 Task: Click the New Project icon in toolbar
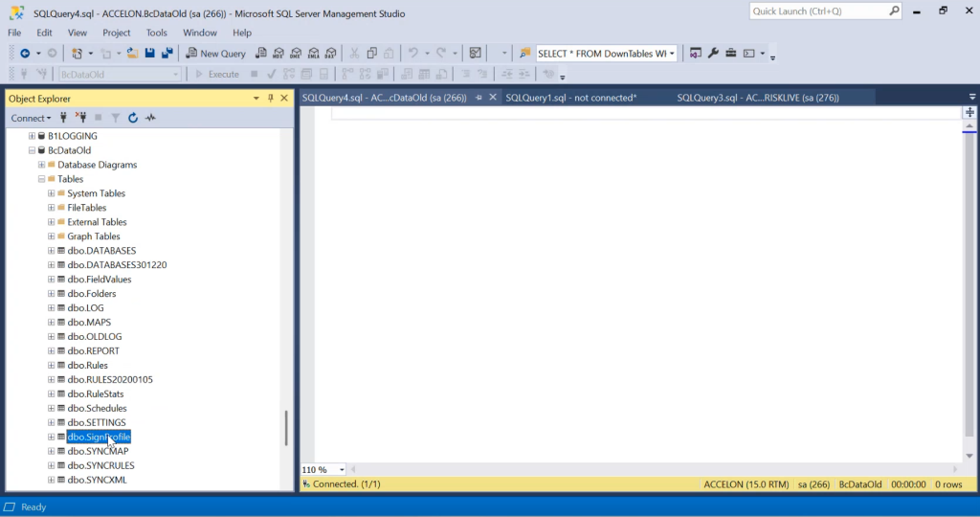(77, 54)
